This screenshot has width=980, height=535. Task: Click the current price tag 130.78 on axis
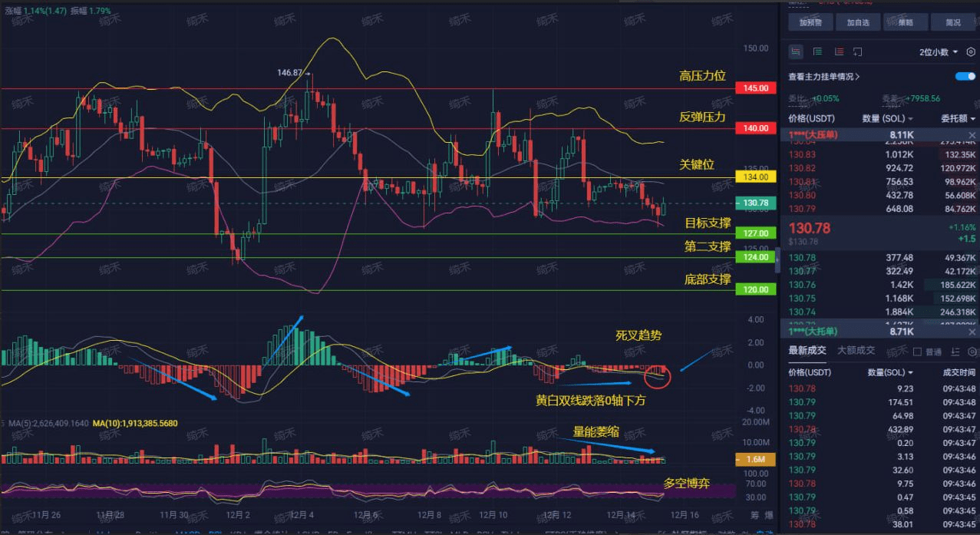click(756, 203)
